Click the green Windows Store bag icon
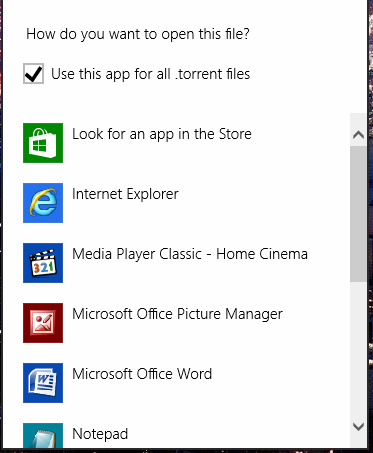 coord(43,143)
